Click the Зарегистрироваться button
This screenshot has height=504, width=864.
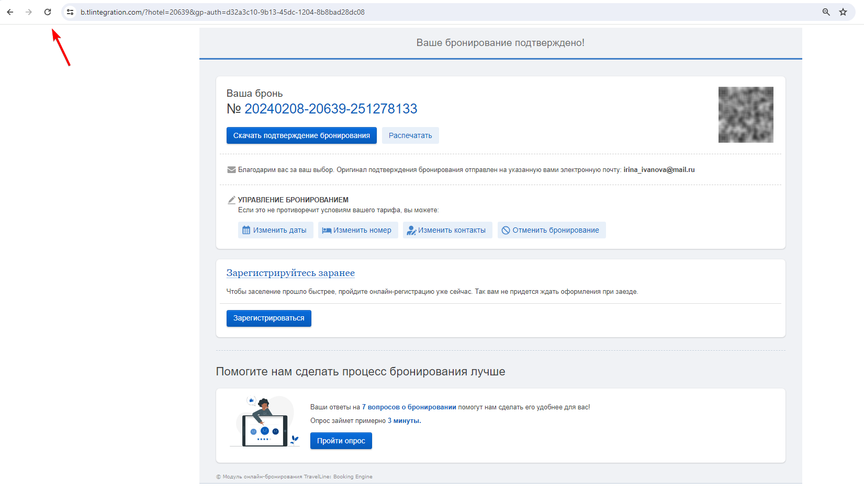[269, 318]
